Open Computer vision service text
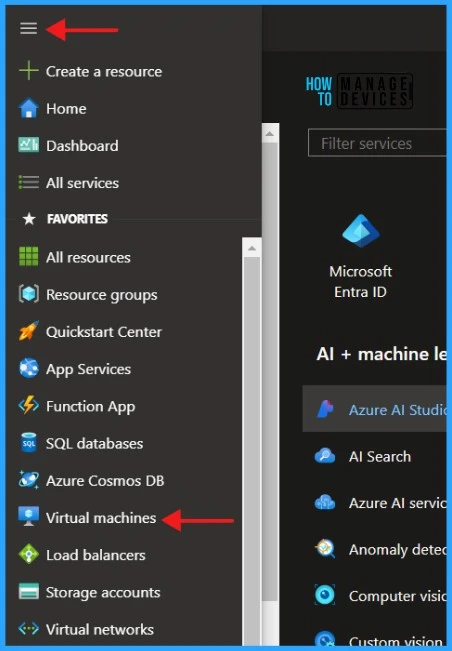The width and height of the screenshot is (452, 651). click(x=397, y=596)
